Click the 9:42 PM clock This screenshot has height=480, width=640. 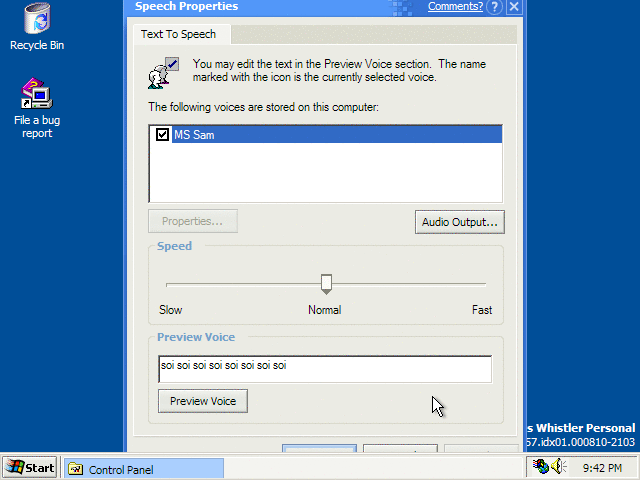602,468
